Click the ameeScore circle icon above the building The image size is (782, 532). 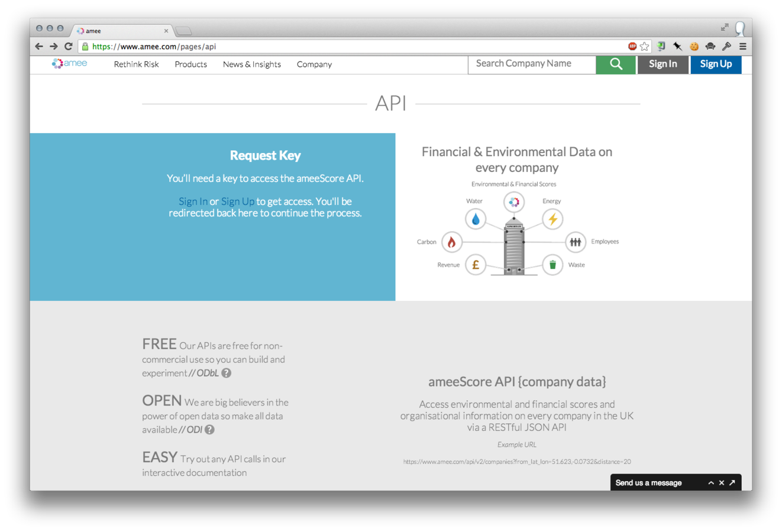[x=514, y=202]
